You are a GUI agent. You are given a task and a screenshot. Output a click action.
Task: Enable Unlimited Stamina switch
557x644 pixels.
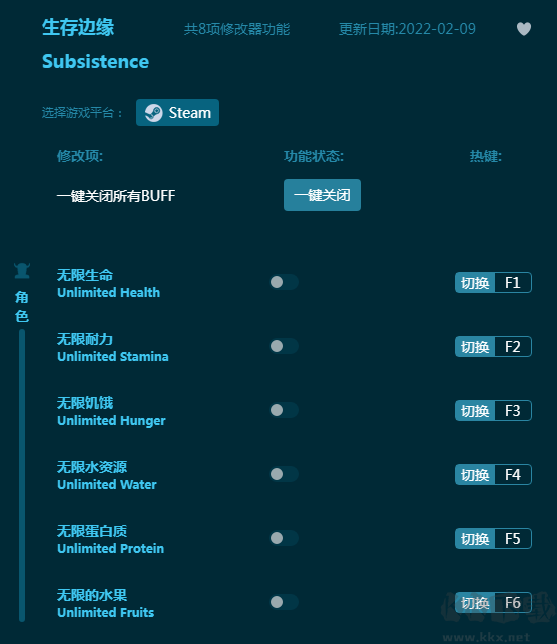284,346
